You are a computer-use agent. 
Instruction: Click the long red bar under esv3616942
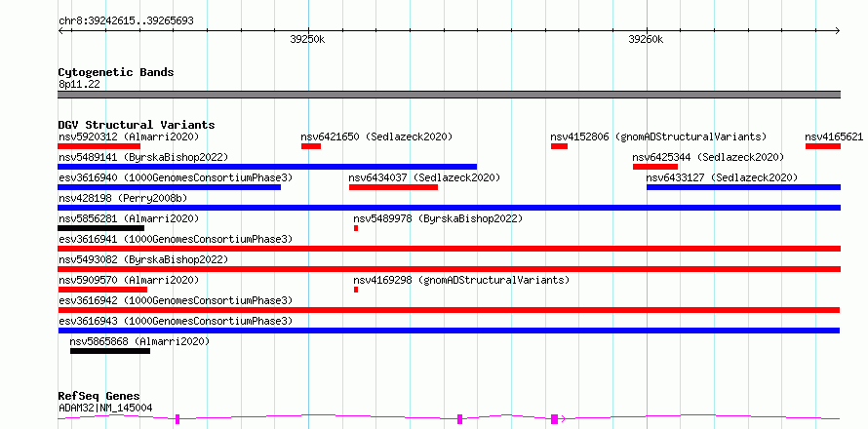pyautogui.click(x=449, y=310)
